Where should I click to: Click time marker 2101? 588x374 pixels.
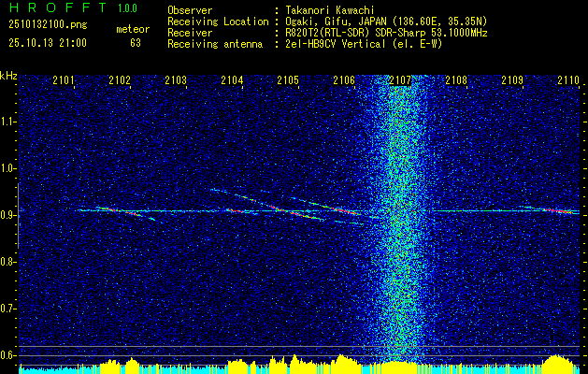point(64,79)
